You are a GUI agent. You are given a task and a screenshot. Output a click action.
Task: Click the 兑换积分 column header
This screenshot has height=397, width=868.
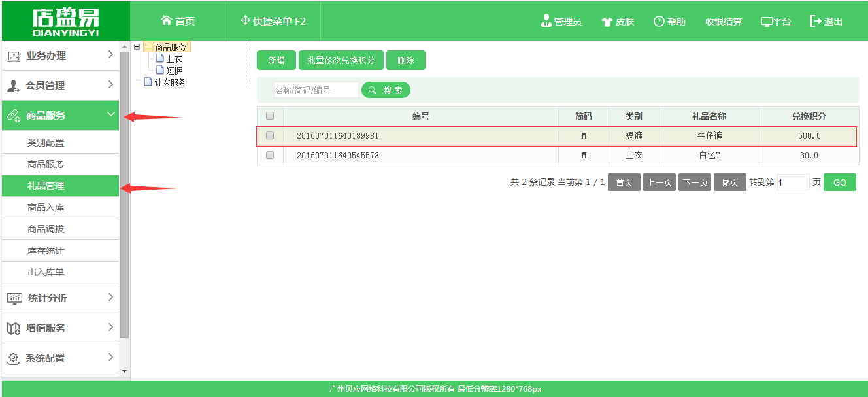(x=809, y=116)
